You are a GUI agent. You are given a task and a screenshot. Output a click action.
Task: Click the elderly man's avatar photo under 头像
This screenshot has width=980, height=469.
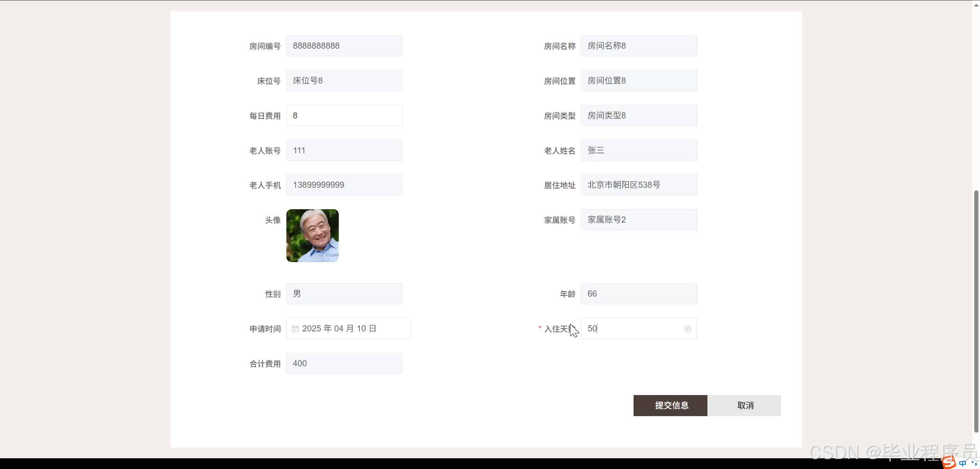(x=312, y=235)
